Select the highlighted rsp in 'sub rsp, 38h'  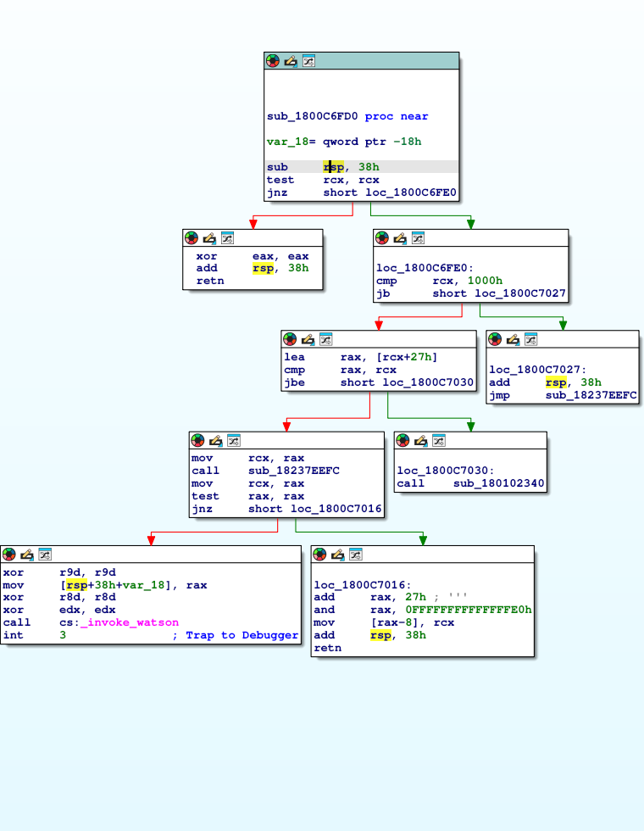coord(333,167)
